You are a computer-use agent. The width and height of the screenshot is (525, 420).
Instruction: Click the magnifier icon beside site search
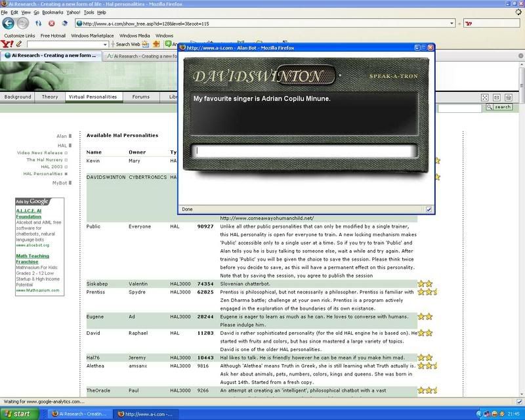click(490, 107)
